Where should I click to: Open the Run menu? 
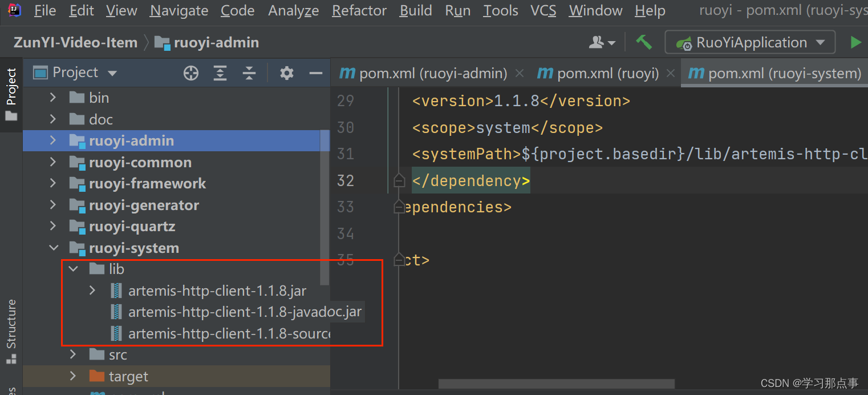pyautogui.click(x=458, y=10)
